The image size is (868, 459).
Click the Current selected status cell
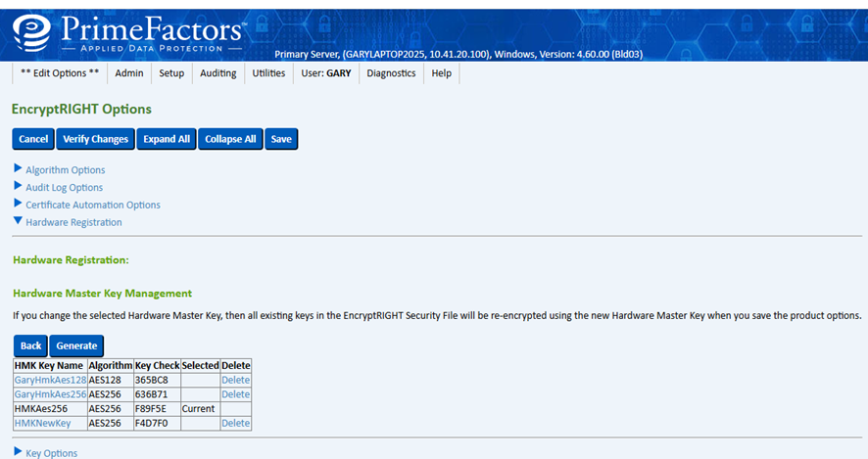(201, 409)
